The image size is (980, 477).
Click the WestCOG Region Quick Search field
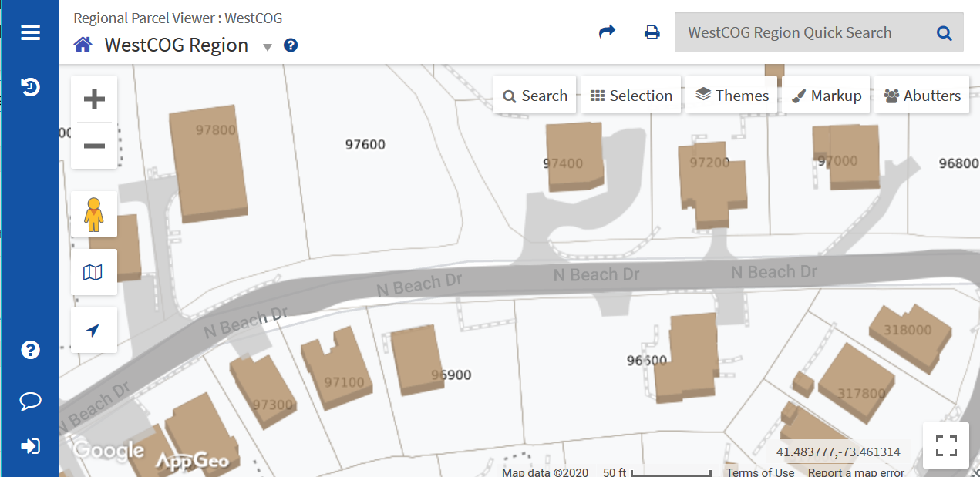[x=802, y=32]
